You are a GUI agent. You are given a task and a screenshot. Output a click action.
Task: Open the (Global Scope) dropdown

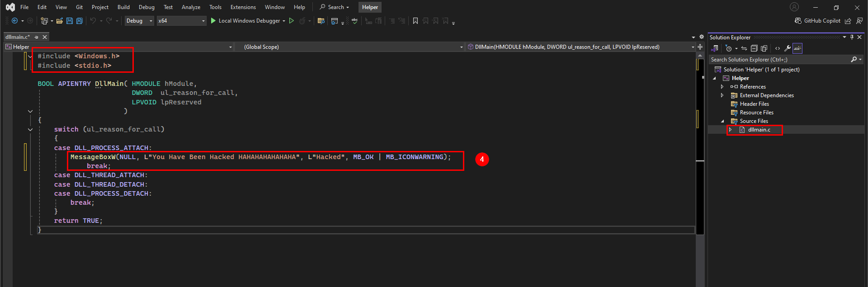349,47
